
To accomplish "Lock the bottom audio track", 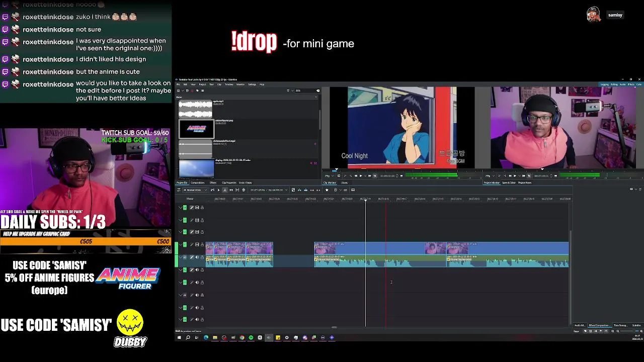I will (202, 319).
